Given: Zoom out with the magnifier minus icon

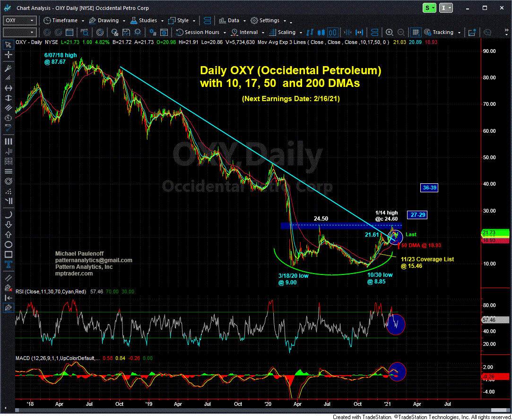Looking at the screenshot, I should (x=401, y=32).
